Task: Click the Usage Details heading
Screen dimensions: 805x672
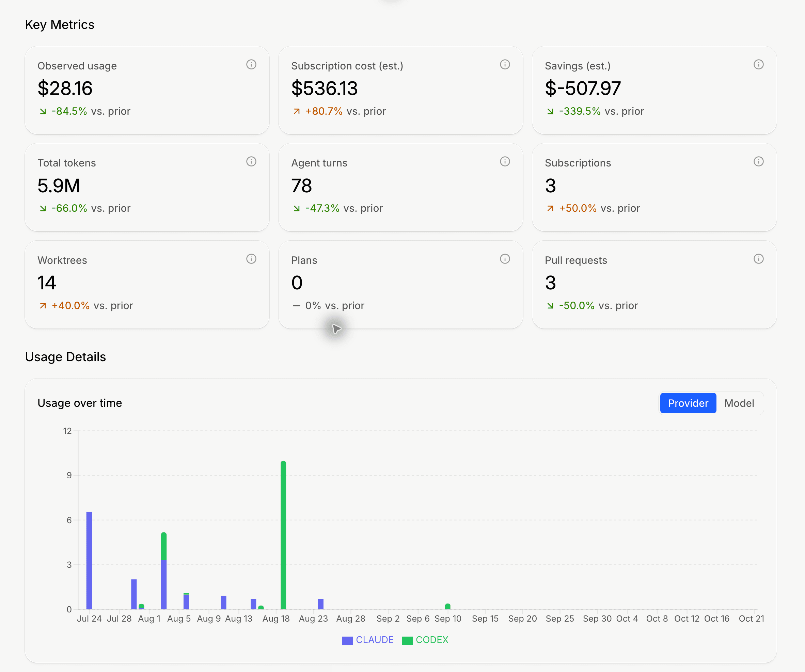Action: 65,357
